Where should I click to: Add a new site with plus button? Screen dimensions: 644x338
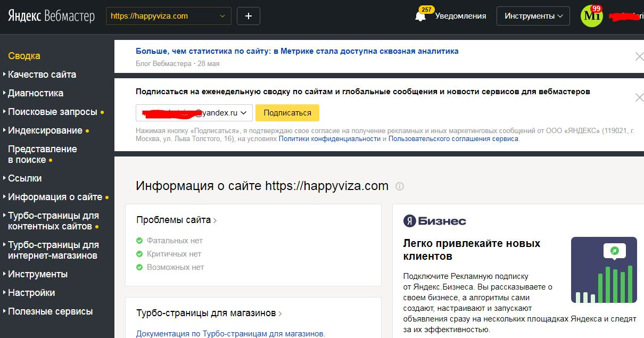click(x=249, y=16)
